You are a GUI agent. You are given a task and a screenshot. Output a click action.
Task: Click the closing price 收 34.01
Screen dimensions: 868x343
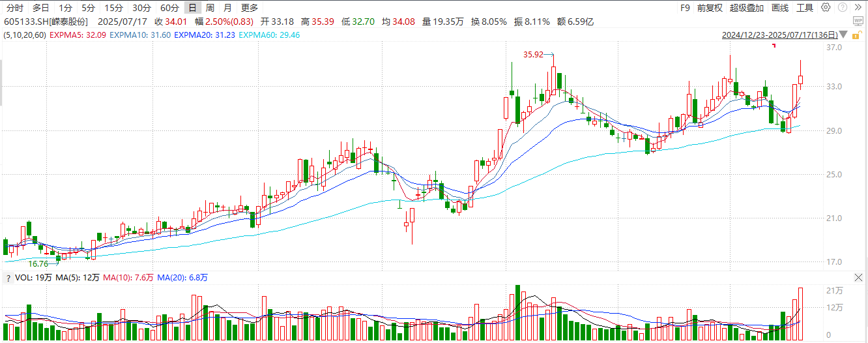170,22
